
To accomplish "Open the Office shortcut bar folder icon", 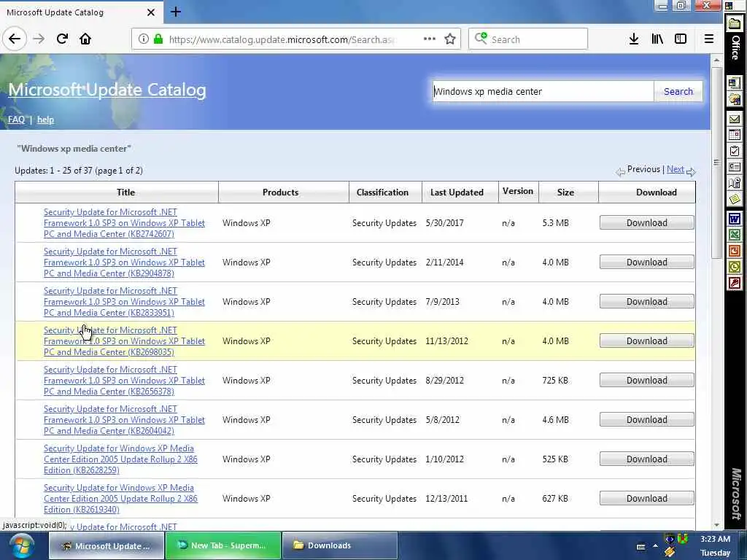I will tap(735, 24).
